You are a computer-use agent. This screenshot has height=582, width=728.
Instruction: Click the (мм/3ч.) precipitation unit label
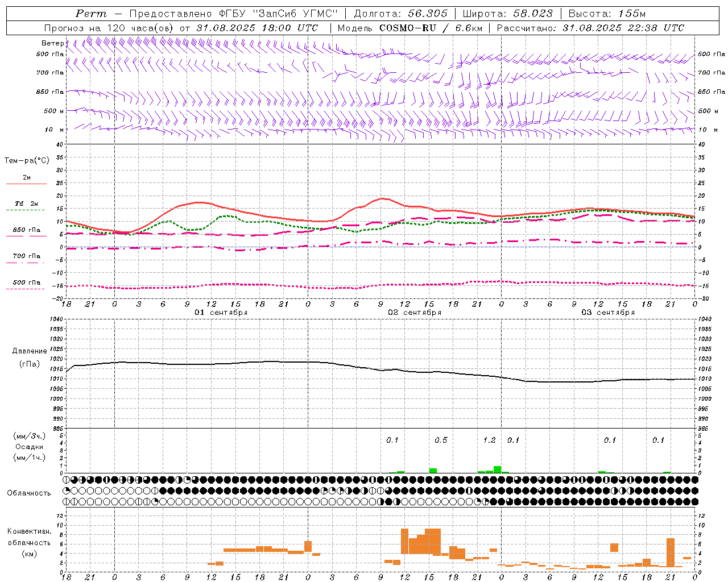[x=29, y=436]
